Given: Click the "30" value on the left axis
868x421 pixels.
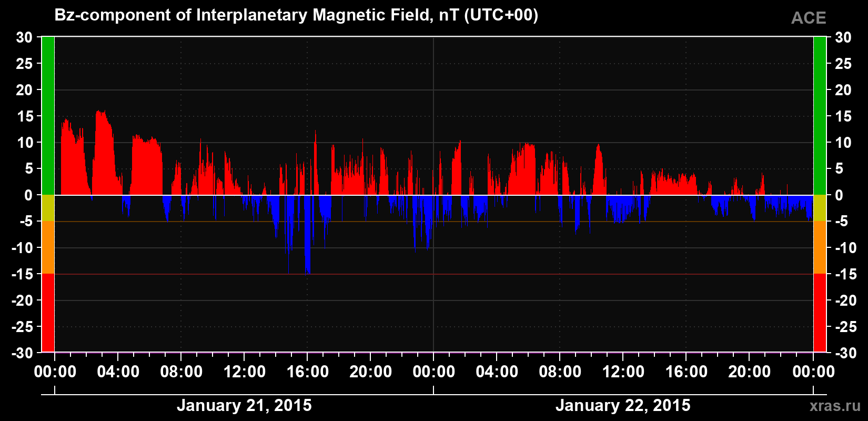Looking at the screenshot, I should [24, 37].
